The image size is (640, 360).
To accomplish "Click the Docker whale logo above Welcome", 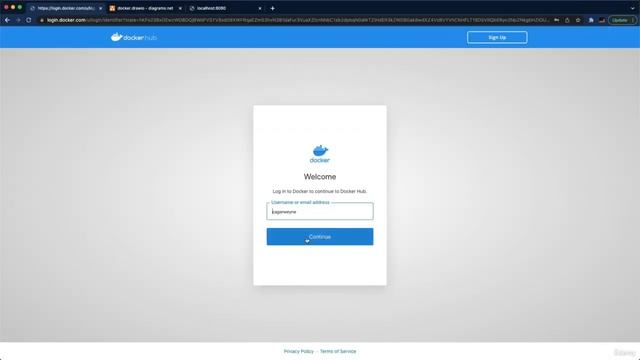I will click(320, 154).
